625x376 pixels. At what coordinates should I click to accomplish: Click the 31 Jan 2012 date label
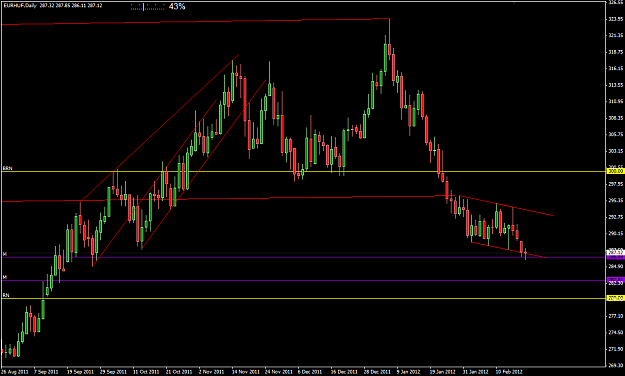[476, 372]
